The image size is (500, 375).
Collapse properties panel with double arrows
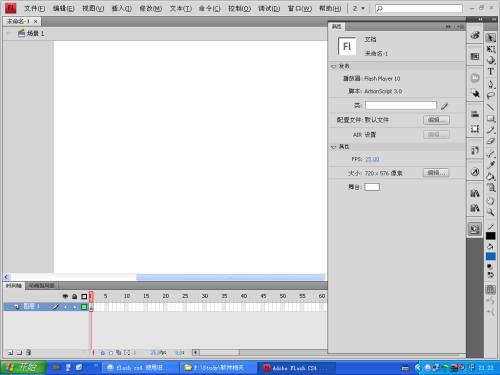[449, 27]
